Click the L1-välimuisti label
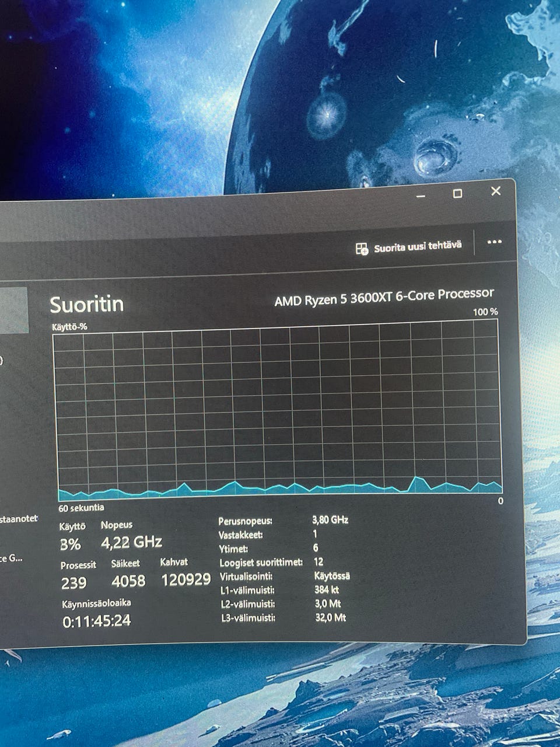 click(247, 591)
